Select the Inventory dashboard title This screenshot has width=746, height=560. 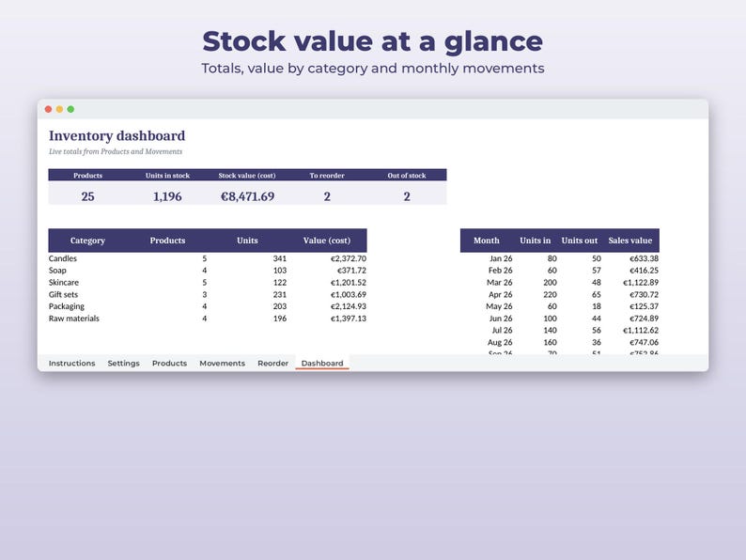point(117,136)
